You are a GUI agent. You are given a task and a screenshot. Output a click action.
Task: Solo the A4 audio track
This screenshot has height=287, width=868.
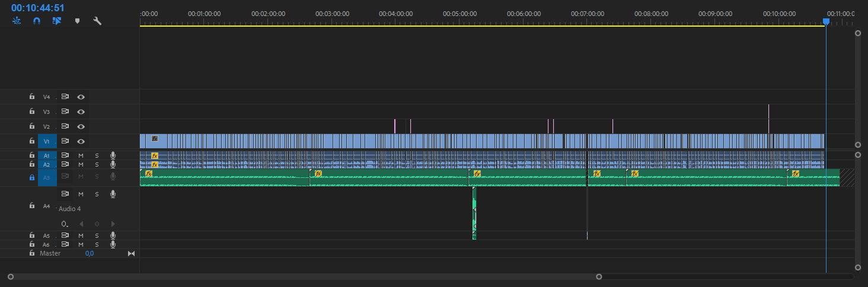pos(97,194)
